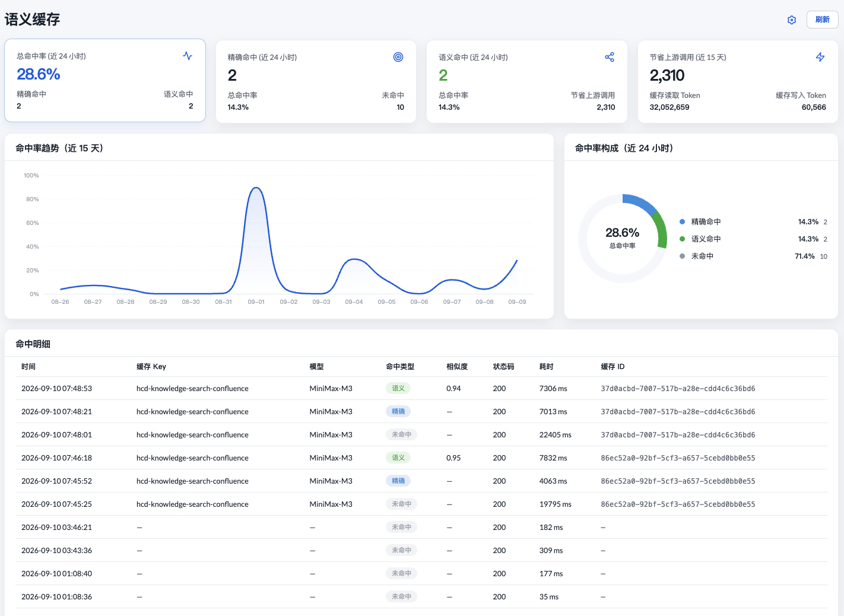Click the 60,566 缓存写入 Token value
Screen dimensions: 844x616
tap(814, 107)
